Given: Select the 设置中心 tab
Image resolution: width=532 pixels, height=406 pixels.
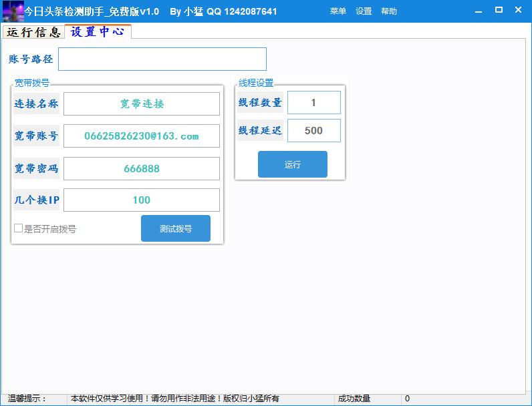Looking at the screenshot, I should pyautogui.click(x=98, y=31).
